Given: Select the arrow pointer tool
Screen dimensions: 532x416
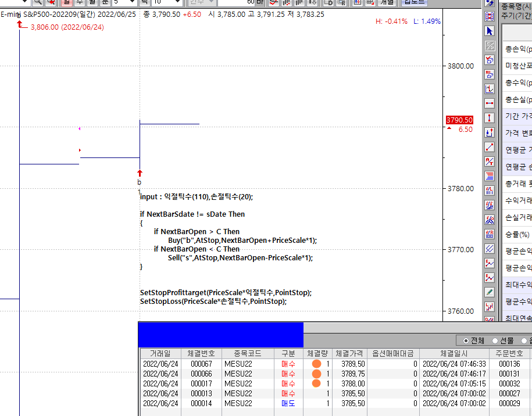Looking at the screenshot, I should [490, 31].
